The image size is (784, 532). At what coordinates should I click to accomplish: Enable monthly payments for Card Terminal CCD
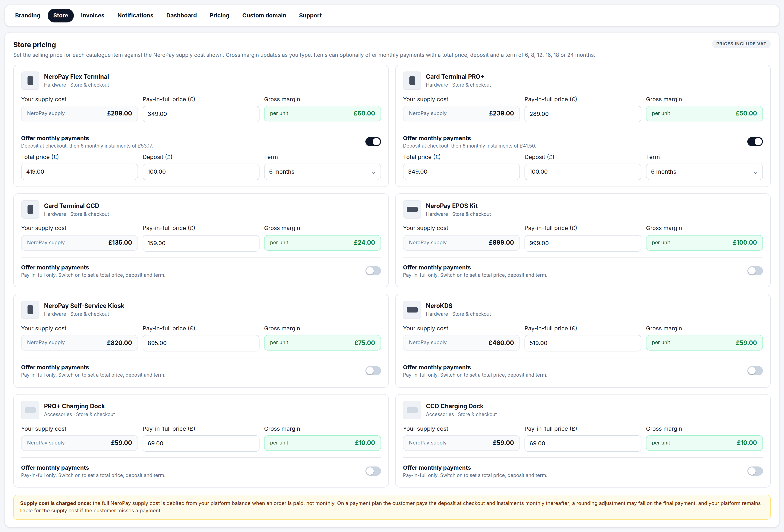pos(373,271)
